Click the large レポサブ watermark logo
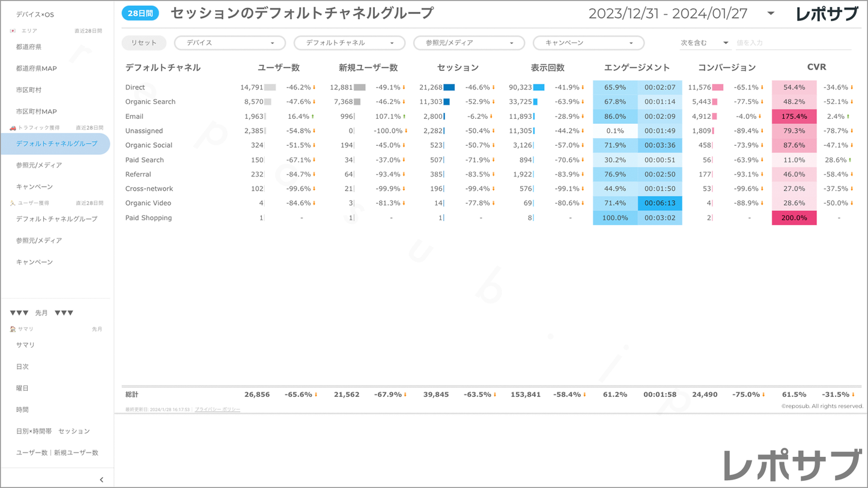Image resolution: width=868 pixels, height=488 pixels. 792,465
